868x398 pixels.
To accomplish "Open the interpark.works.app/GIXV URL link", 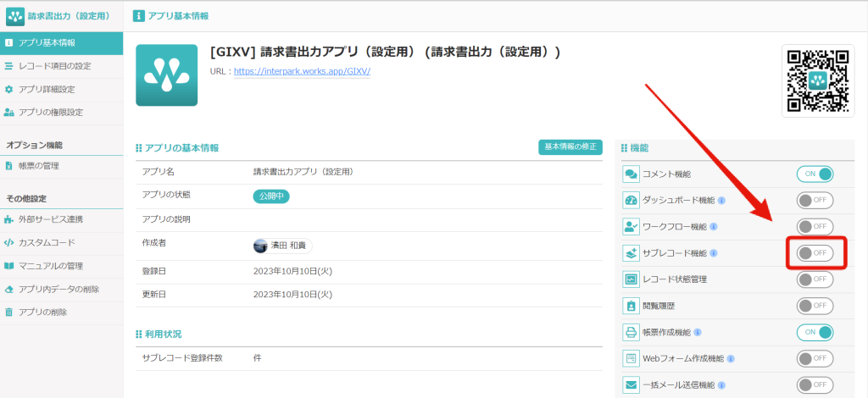I will (x=302, y=71).
